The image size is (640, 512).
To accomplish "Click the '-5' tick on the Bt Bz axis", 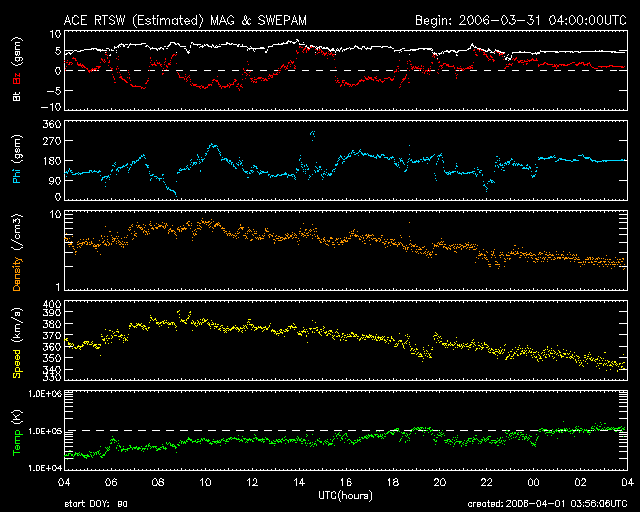I will 53,90.
